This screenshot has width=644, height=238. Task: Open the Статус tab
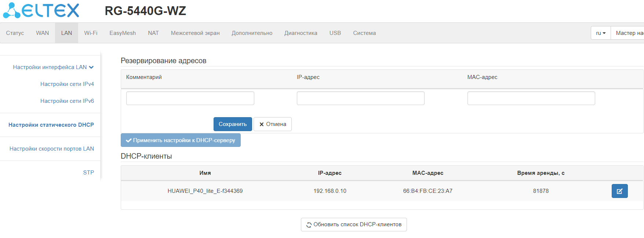[15, 33]
